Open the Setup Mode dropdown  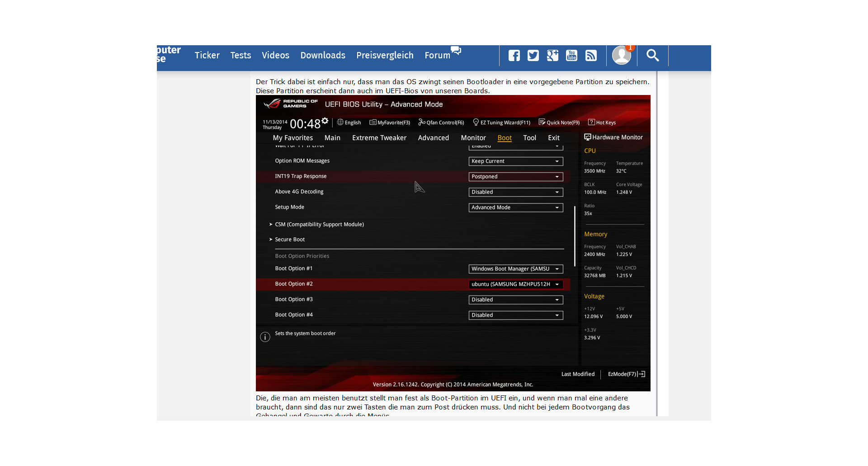[x=516, y=208]
